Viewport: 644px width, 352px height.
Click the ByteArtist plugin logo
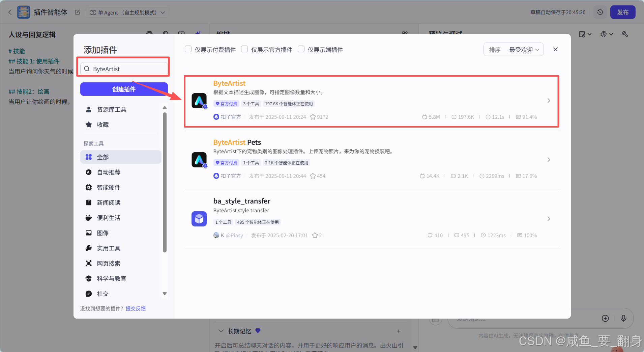coord(199,101)
